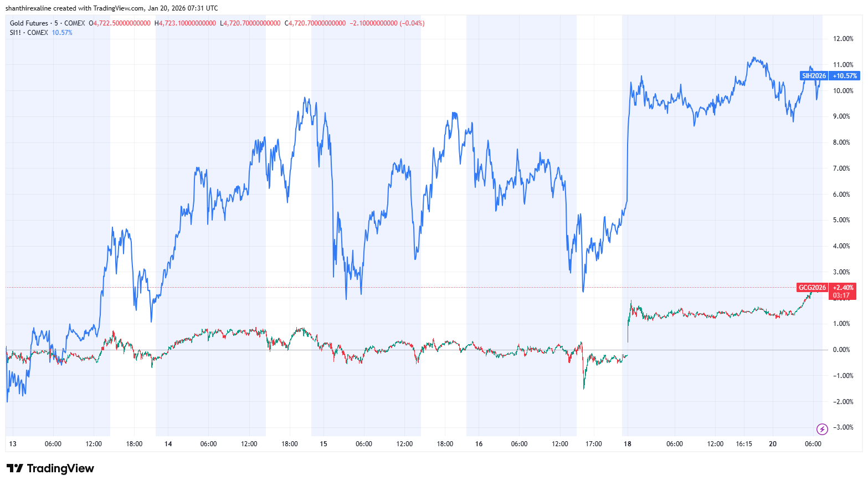
Task: Click the date 20 on the time axis
Action: [x=773, y=444]
